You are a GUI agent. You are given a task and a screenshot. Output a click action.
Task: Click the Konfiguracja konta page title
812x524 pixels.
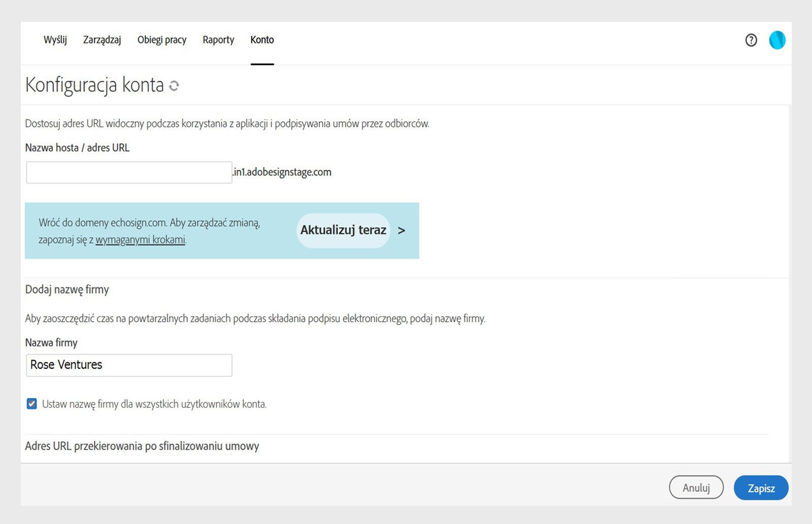(x=94, y=85)
